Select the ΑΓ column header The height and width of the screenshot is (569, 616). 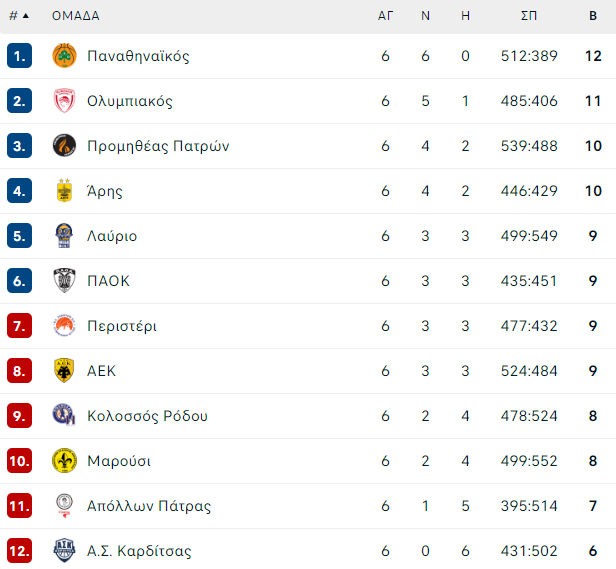[385, 16]
